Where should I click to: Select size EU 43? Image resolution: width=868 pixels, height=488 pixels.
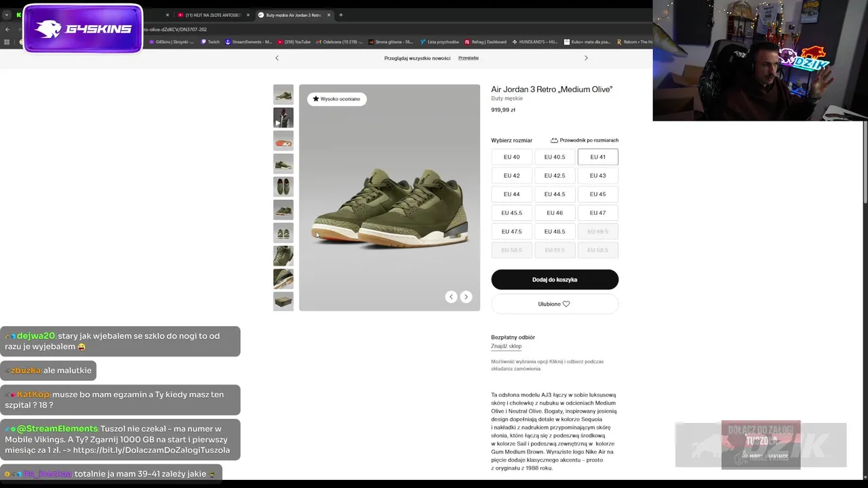[597, 176]
